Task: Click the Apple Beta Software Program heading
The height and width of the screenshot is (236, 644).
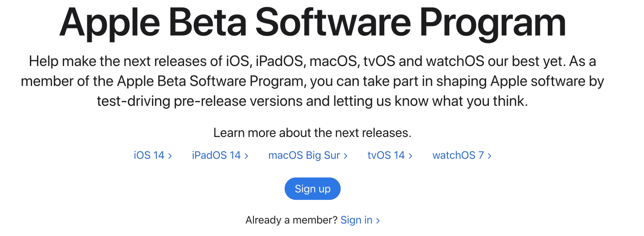Action: (x=312, y=23)
